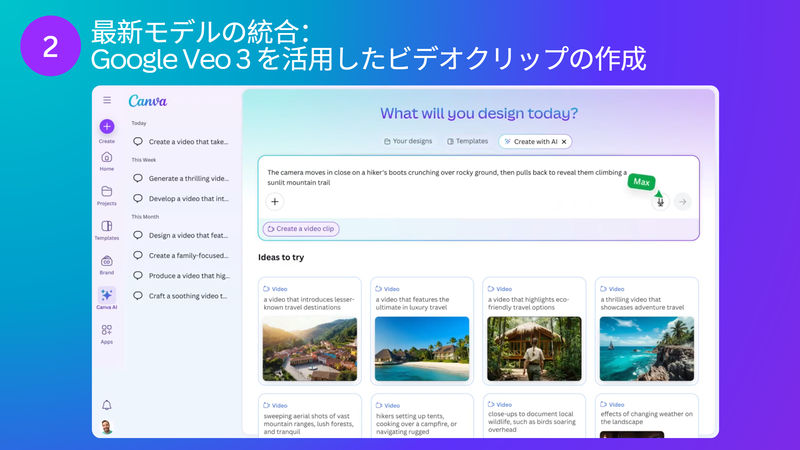Click the plus attach button in prompt box
Viewport: 800px width, 450px height.
click(x=274, y=202)
